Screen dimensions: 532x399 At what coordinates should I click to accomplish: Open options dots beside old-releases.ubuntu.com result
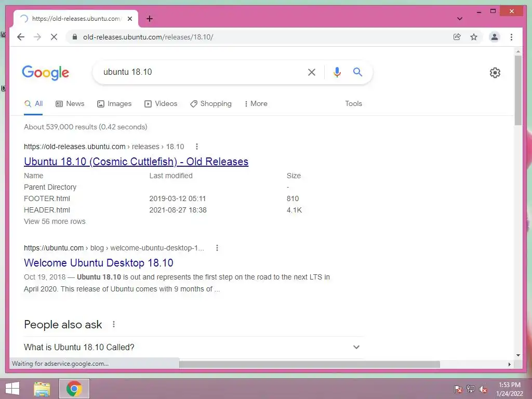click(197, 147)
